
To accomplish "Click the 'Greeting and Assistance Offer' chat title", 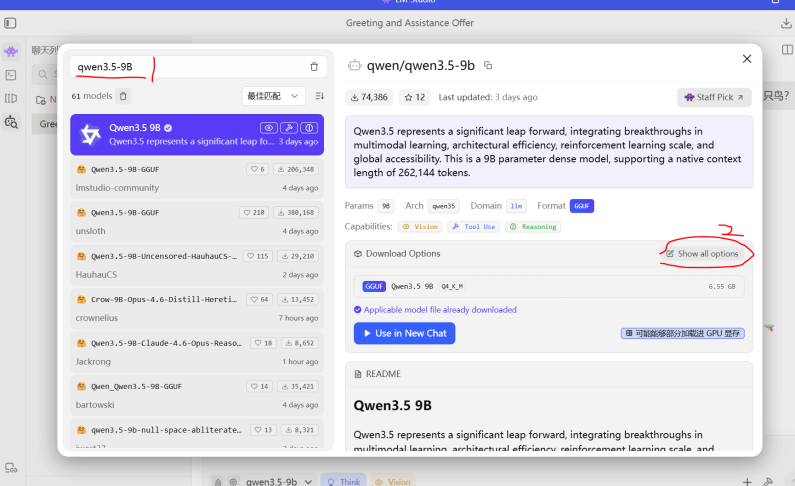I will tap(410, 23).
